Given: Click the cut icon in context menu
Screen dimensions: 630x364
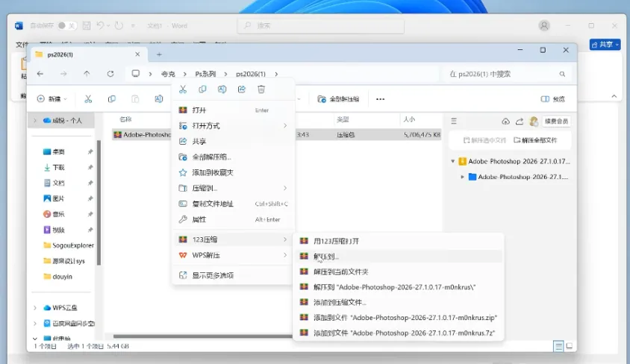Looking at the screenshot, I should 183,90.
